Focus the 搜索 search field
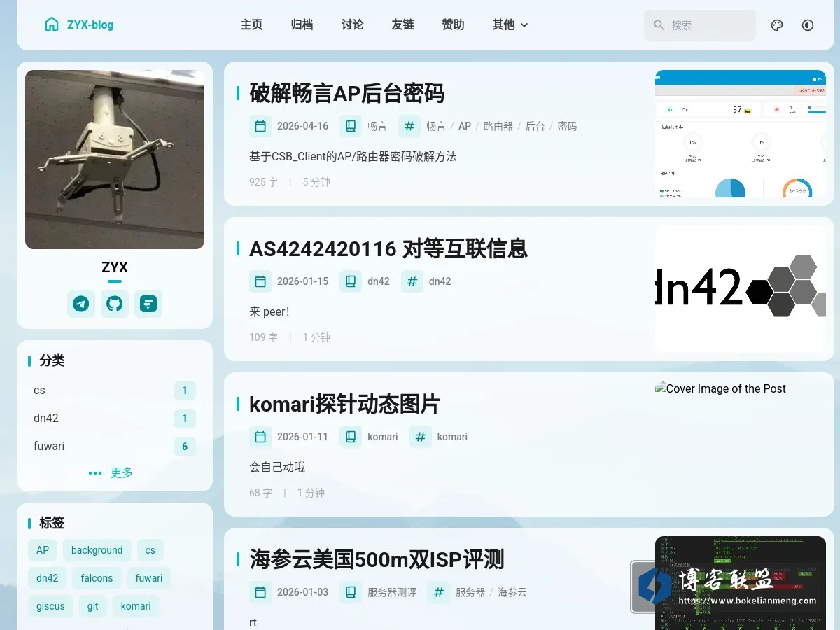 click(700, 25)
